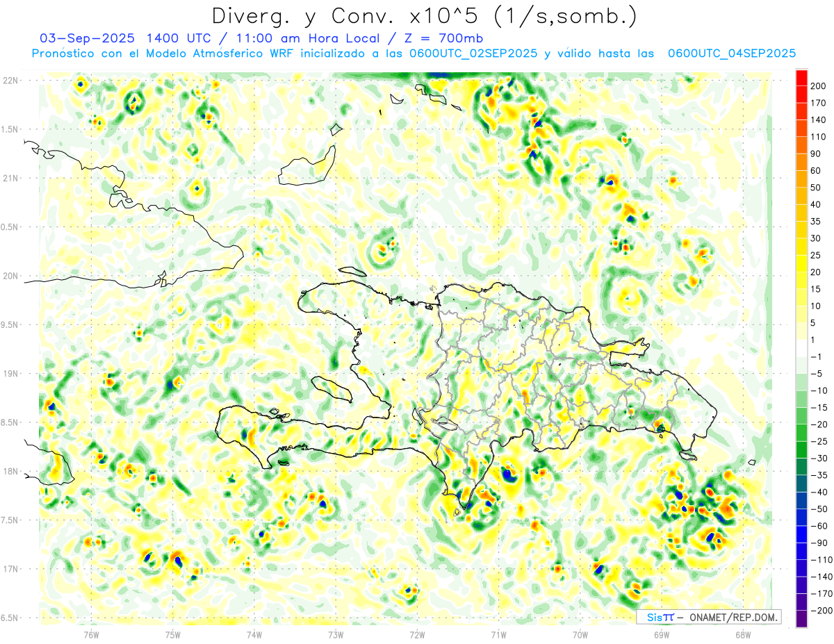Click the 21N latitude label
Screen dimensions: 834x644
(10, 179)
